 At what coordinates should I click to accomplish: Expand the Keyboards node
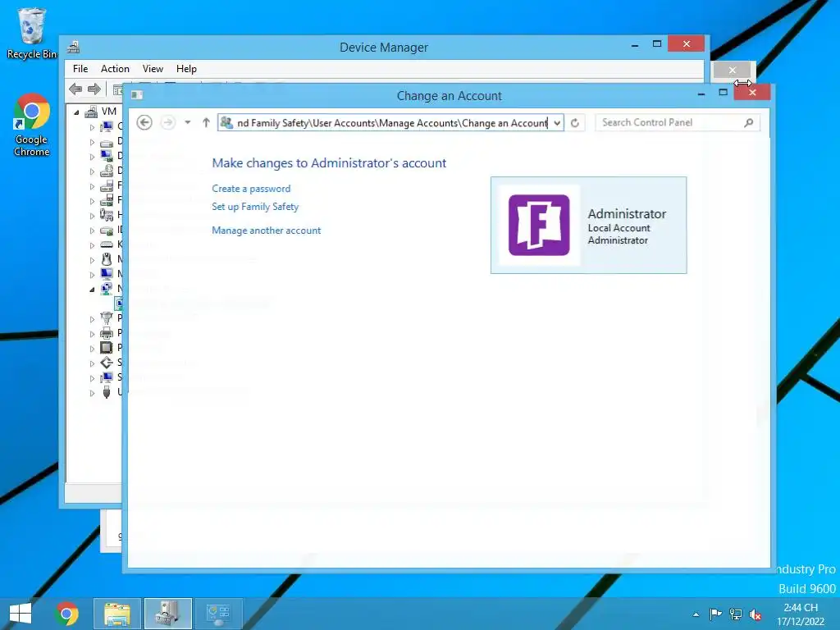[x=92, y=245]
